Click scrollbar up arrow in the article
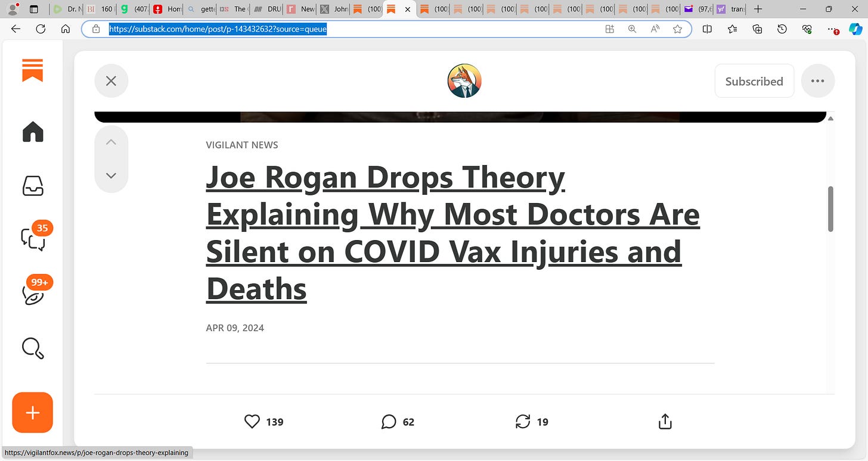The width and height of the screenshot is (868, 461). (x=830, y=118)
